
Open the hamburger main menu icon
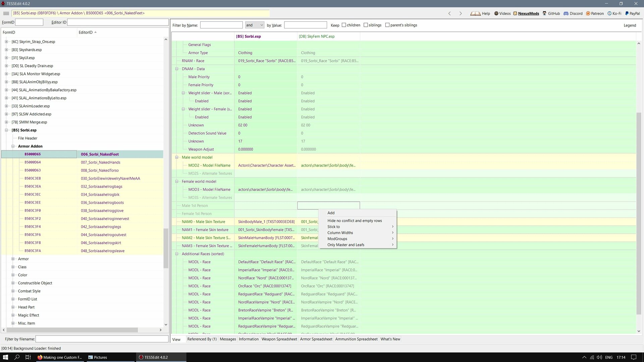pos(6,13)
